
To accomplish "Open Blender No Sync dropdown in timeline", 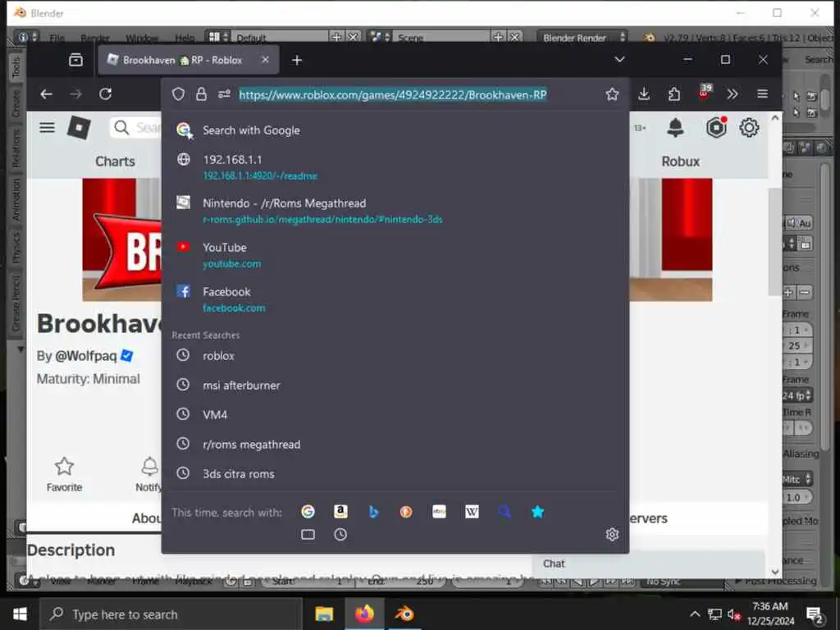I will (x=680, y=582).
